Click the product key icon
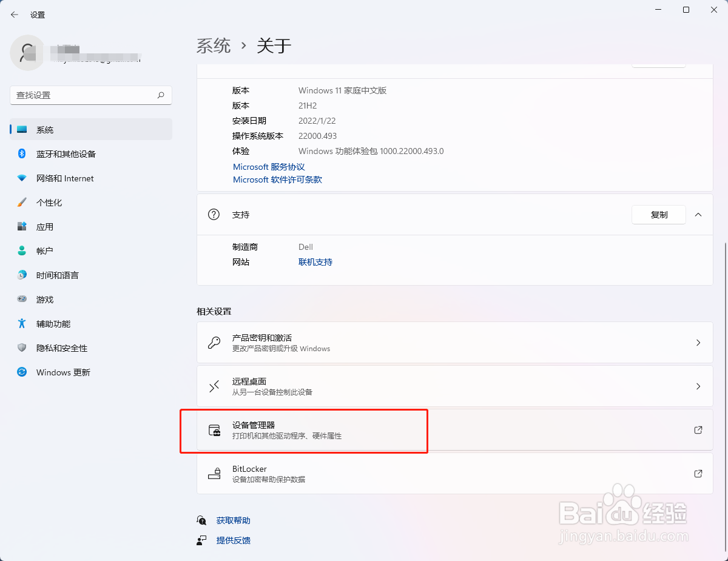 coord(214,343)
